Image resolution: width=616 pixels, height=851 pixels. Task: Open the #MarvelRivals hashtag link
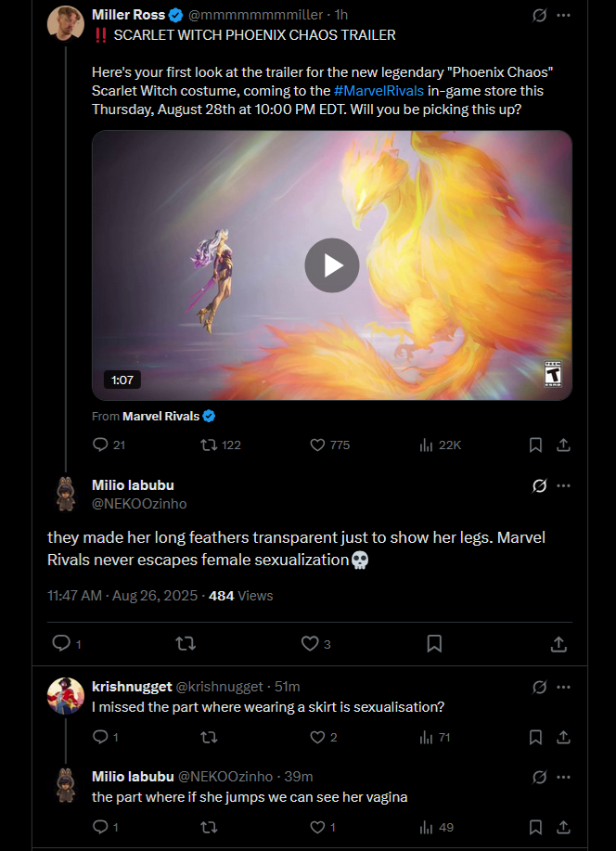point(379,91)
